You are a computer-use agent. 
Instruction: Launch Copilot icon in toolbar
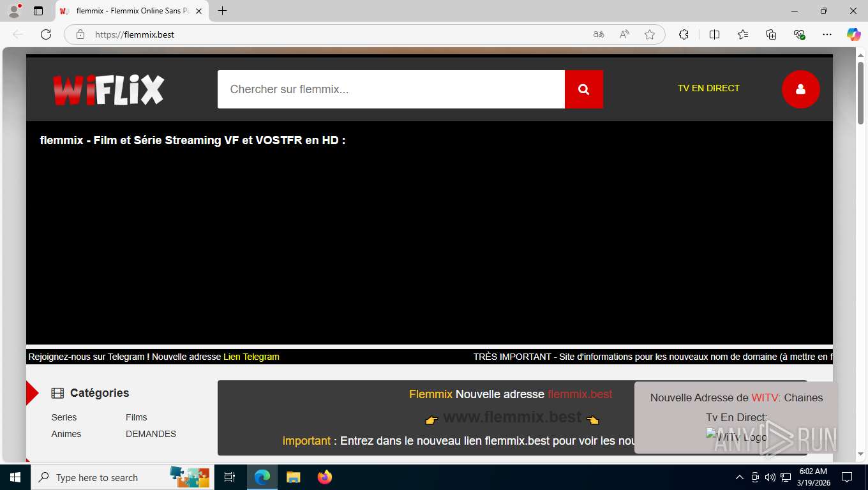pyautogui.click(x=853, y=34)
